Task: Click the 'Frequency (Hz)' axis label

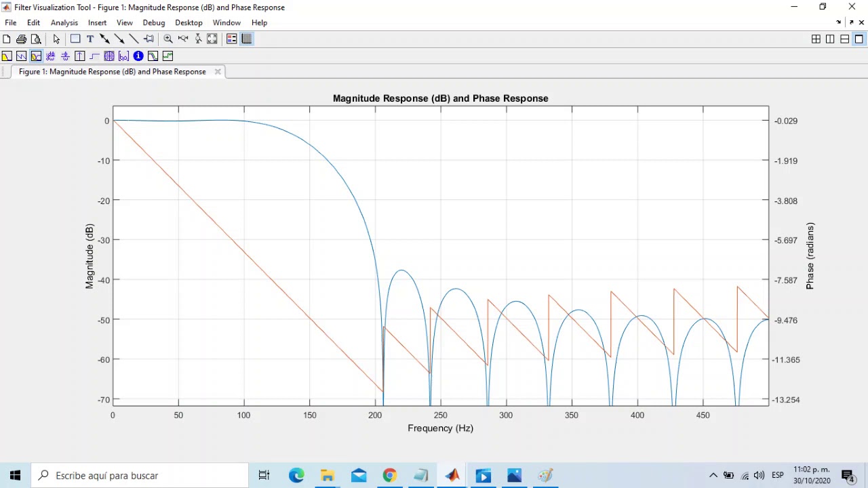Action: (441, 428)
